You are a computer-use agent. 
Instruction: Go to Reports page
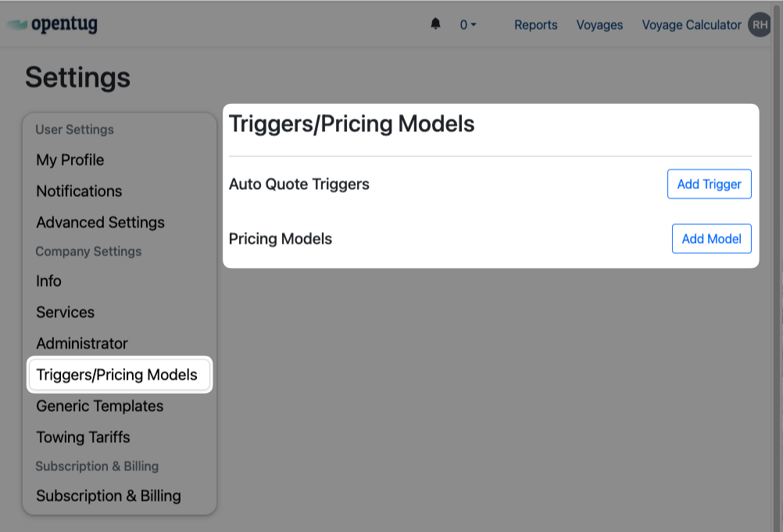click(535, 25)
